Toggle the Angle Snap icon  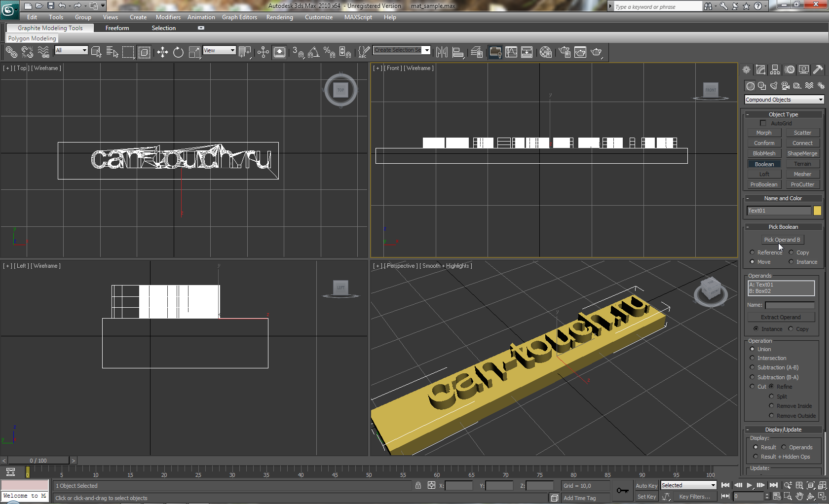314,52
